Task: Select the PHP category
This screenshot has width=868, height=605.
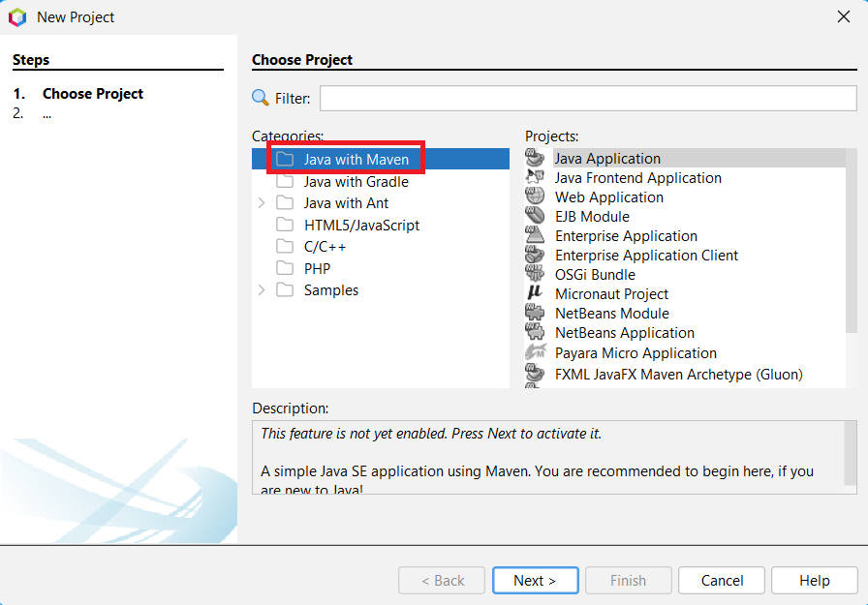Action: point(317,268)
